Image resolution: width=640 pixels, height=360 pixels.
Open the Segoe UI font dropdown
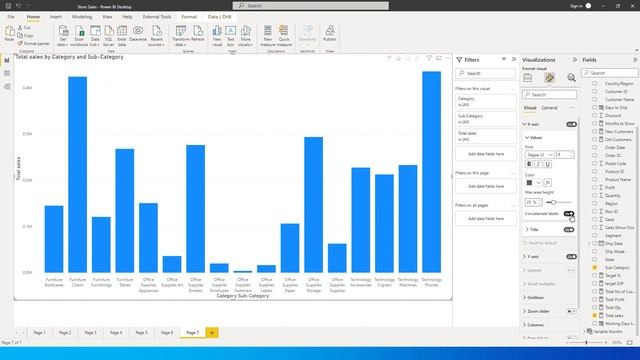tap(539, 155)
